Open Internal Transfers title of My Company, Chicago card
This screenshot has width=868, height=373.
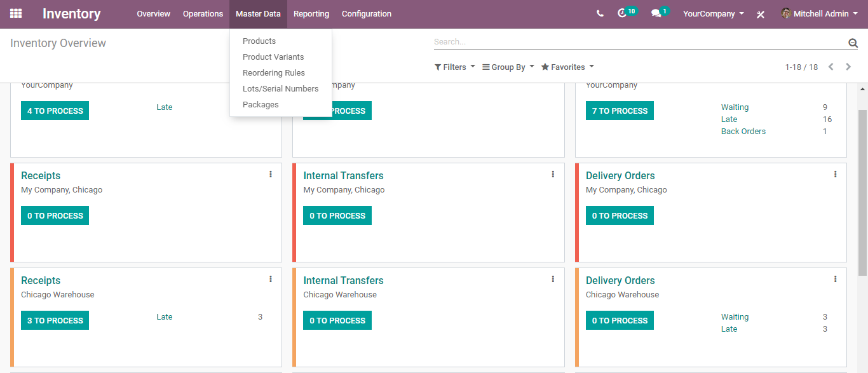pyautogui.click(x=343, y=175)
